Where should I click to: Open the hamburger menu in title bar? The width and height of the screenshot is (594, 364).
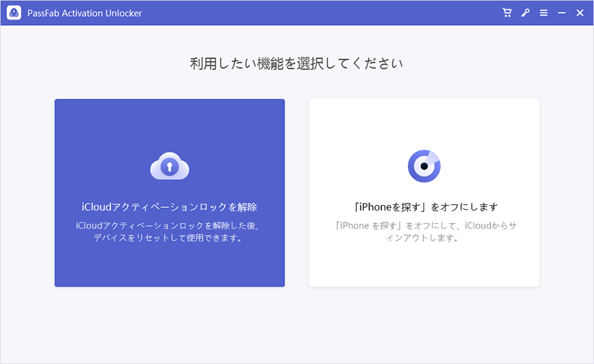(544, 13)
